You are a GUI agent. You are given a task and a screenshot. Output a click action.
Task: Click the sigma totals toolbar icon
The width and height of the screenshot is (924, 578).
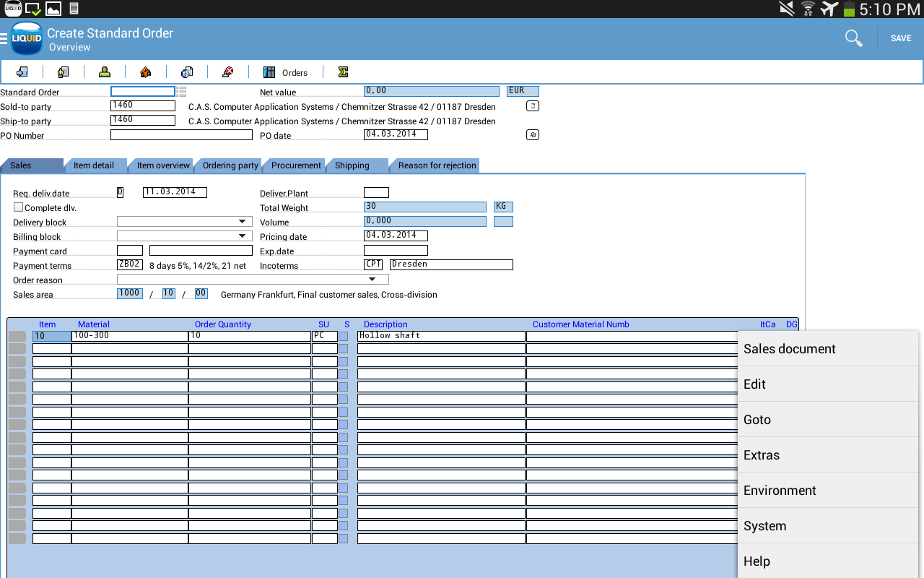coord(343,72)
